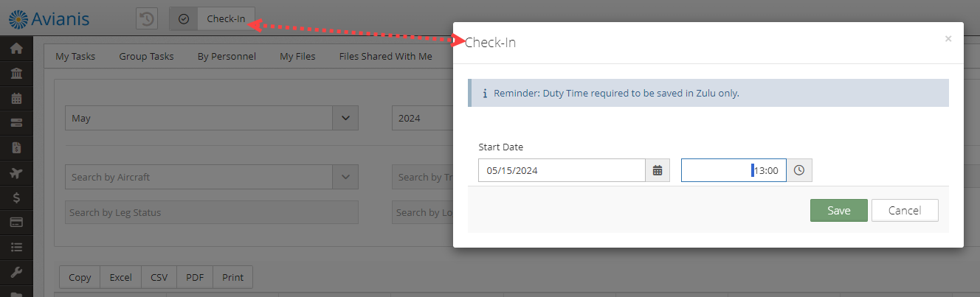This screenshot has width=980, height=297.
Task: Cancel the Check-In dialog
Action: [x=905, y=210]
